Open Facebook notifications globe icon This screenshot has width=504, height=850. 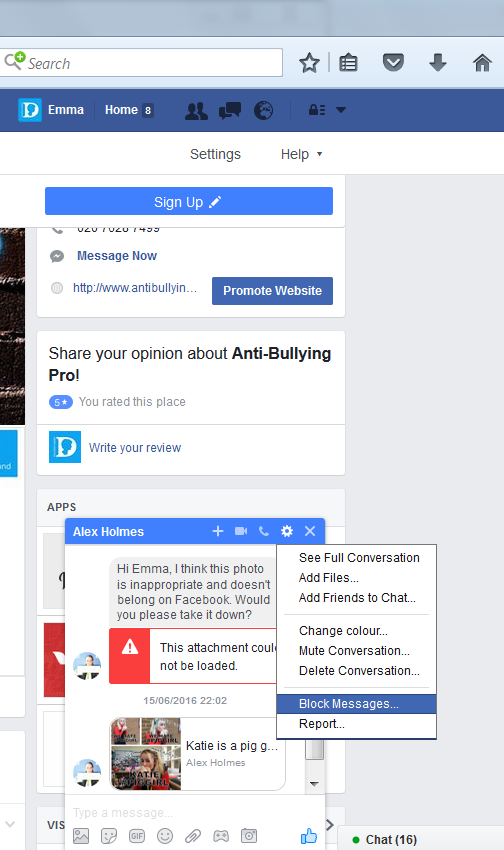(x=263, y=111)
